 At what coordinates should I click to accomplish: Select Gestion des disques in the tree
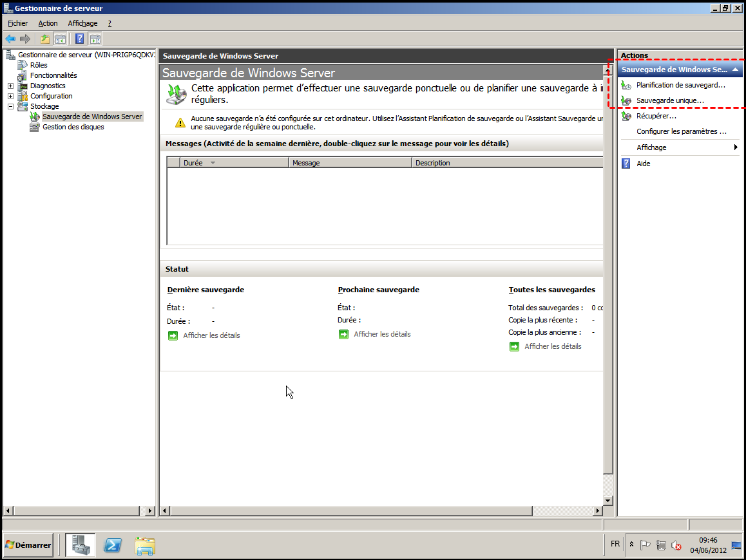point(73,127)
